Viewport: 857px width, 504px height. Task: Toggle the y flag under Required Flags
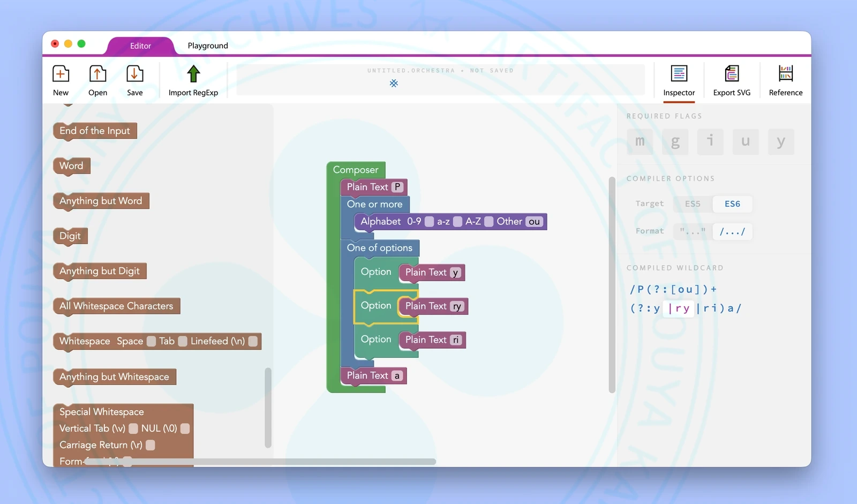(x=781, y=141)
